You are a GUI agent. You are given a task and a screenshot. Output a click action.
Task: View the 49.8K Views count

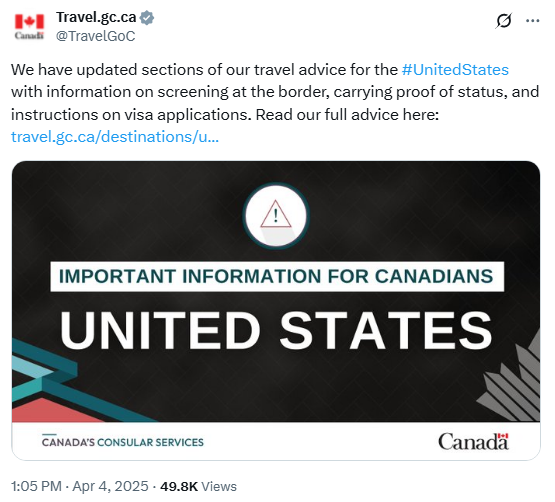point(198,486)
